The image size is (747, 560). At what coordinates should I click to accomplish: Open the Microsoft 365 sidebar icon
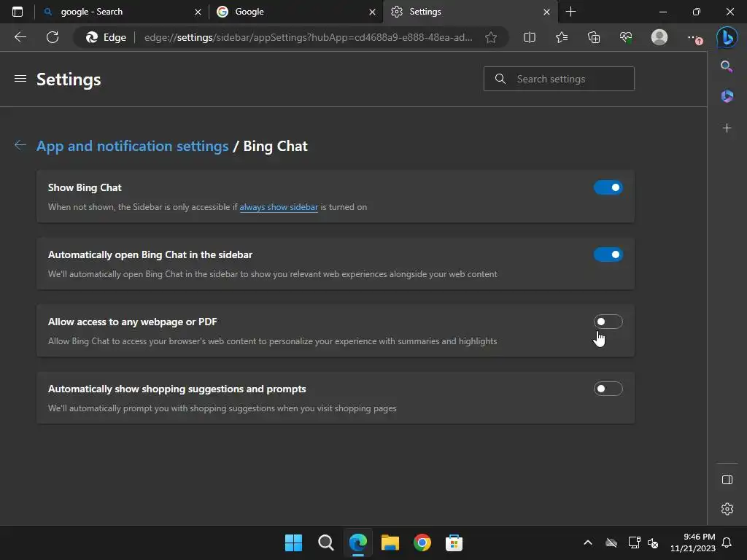(727, 96)
